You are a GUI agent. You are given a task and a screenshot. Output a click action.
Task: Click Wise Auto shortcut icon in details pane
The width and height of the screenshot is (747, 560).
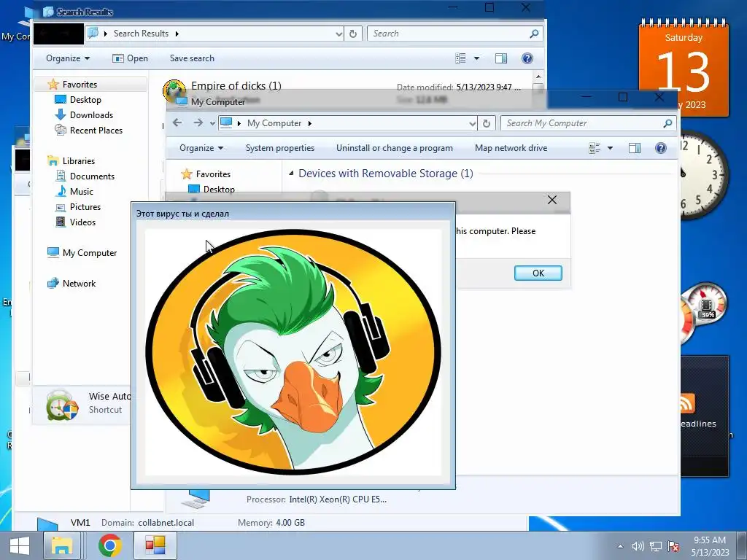62,405
